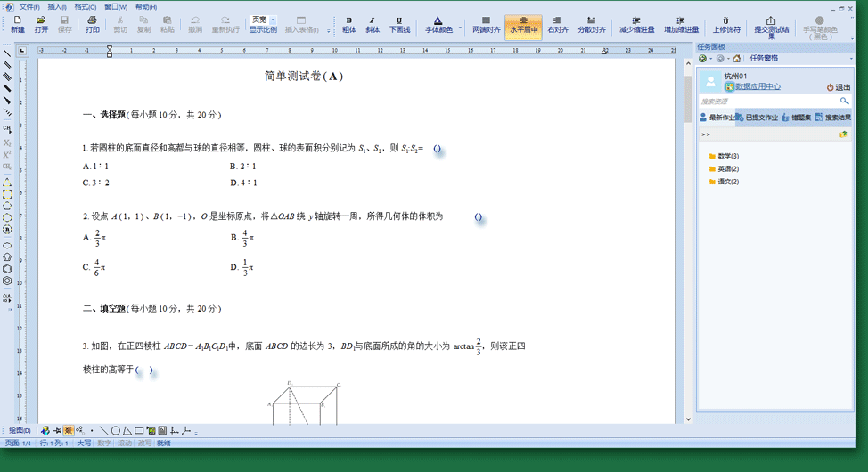The height and width of the screenshot is (472, 868).
Task: Click the search magnifier icon in task panel
Action: (844, 102)
